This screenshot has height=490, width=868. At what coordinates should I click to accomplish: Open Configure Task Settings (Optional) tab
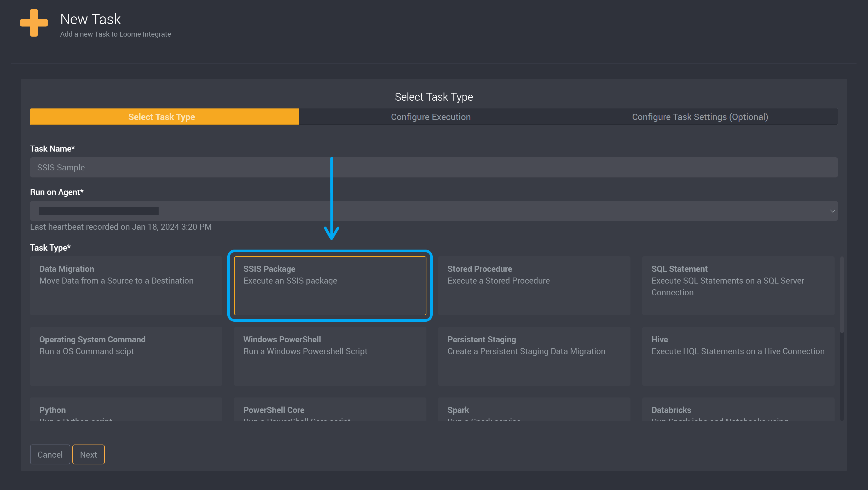[x=700, y=117]
